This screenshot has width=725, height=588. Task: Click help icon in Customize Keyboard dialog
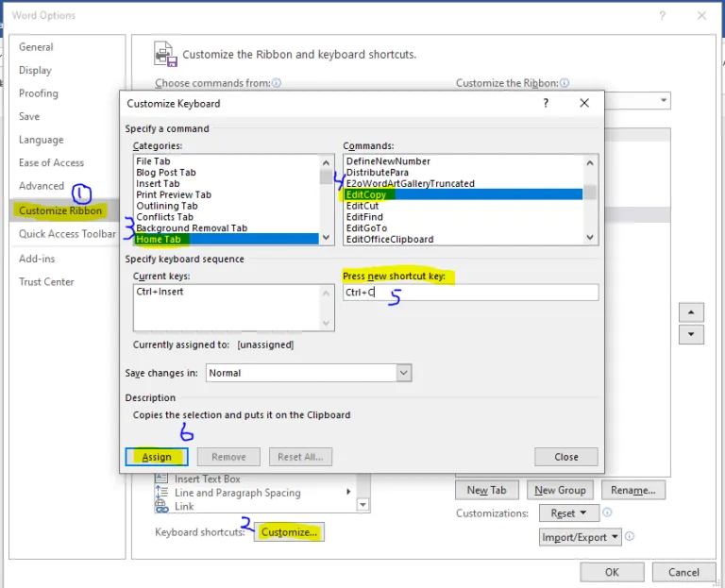click(x=546, y=103)
